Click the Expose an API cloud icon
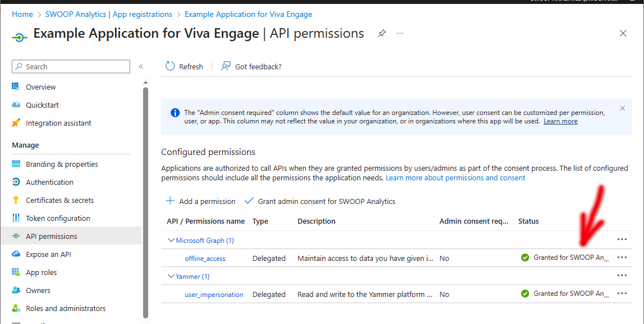This screenshot has width=644, height=324. [x=16, y=254]
